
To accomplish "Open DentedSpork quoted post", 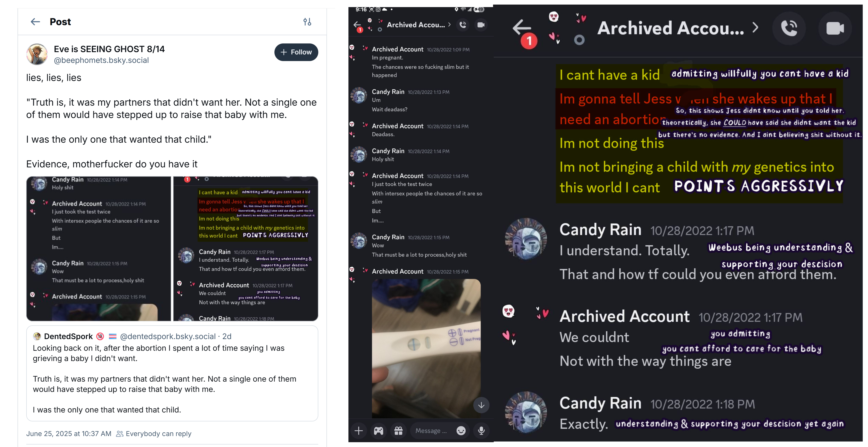I will (x=172, y=373).
